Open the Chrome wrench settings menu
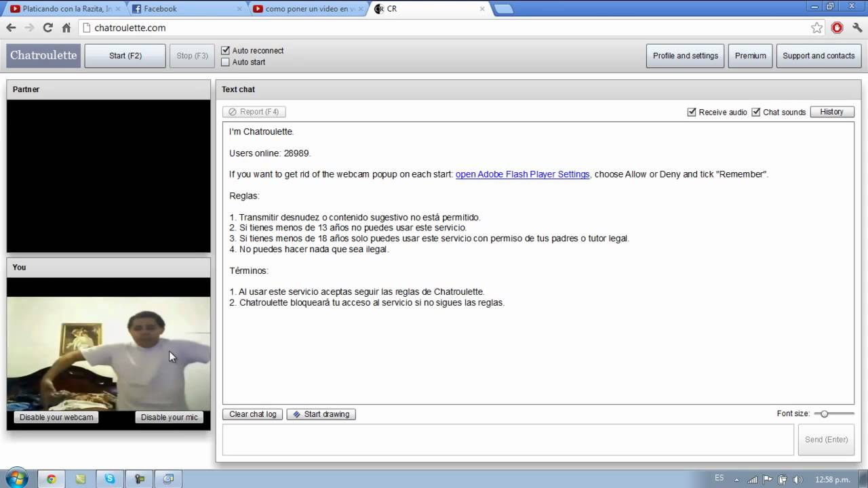Screen dimensions: 868x488 point(856,28)
